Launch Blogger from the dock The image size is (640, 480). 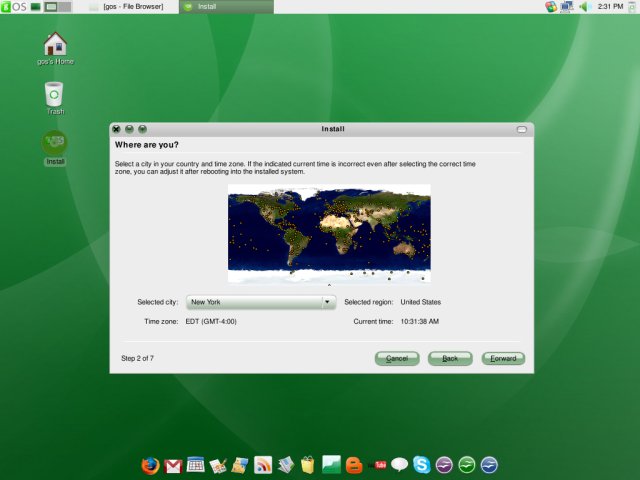353,465
